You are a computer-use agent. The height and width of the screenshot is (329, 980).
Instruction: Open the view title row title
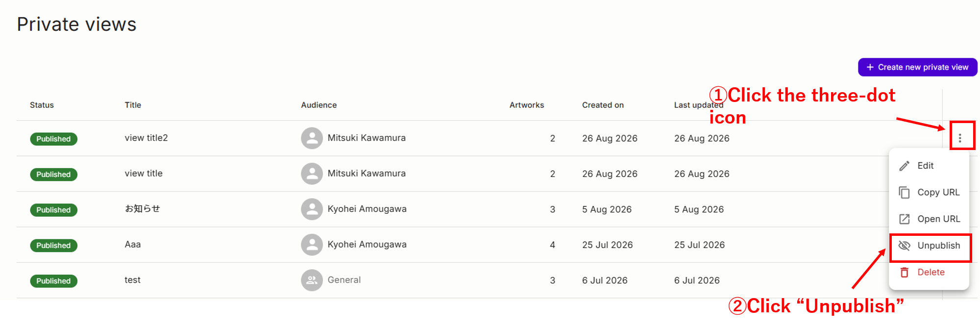tap(144, 174)
